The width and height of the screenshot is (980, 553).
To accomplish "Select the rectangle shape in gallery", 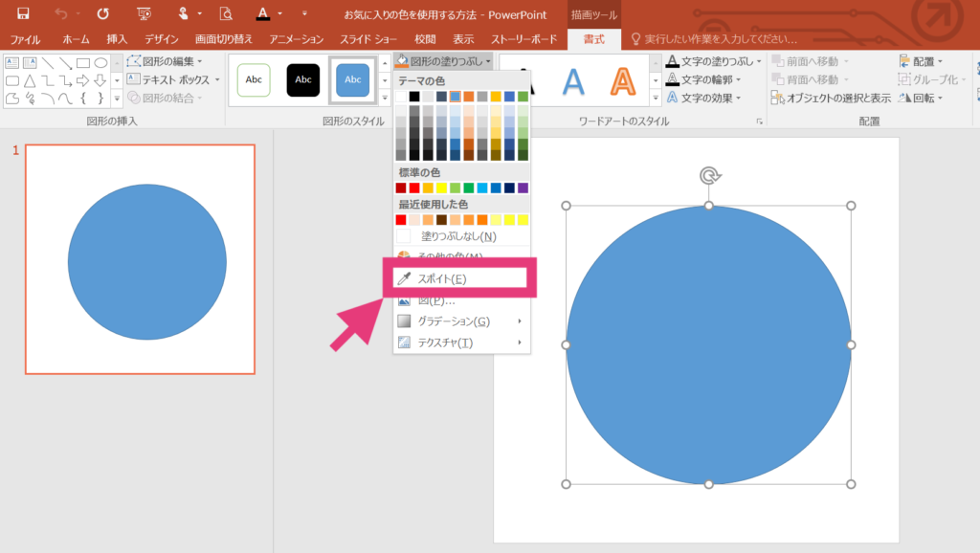I will coord(83,63).
